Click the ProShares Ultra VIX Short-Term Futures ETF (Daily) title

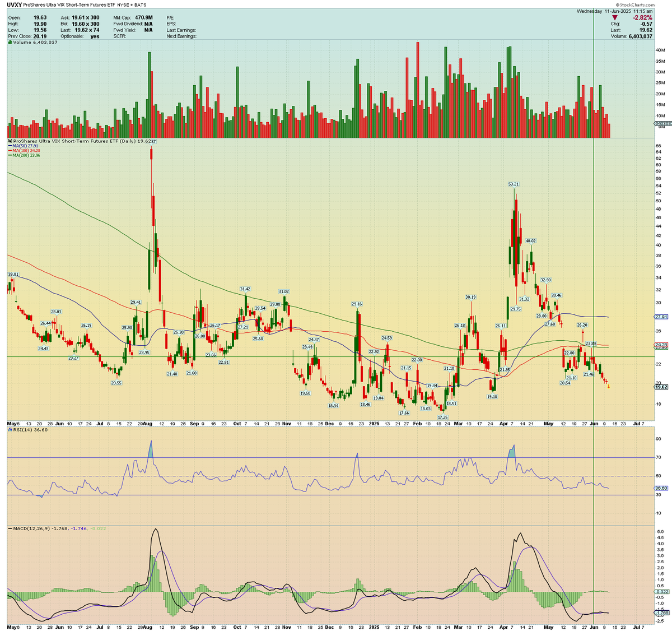(76, 141)
